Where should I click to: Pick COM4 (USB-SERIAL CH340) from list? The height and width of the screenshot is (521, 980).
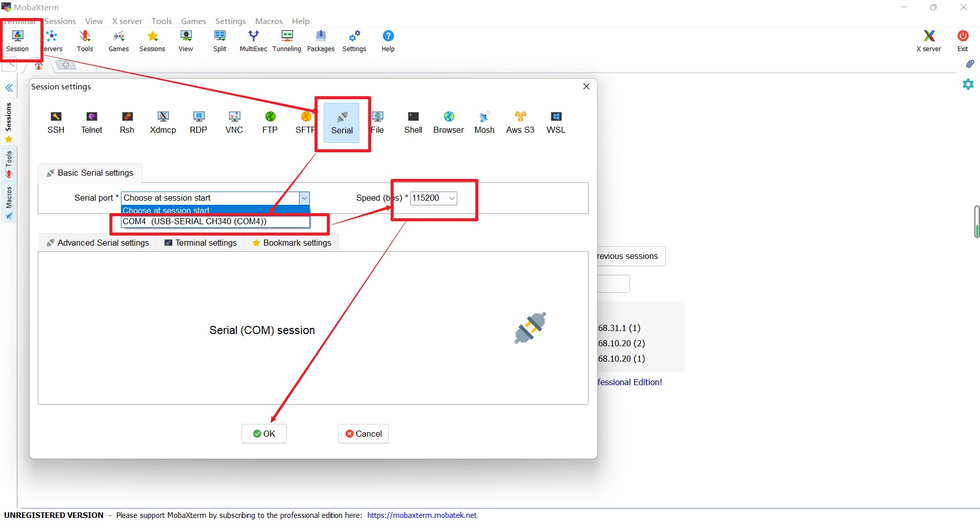(x=215, y=222)
